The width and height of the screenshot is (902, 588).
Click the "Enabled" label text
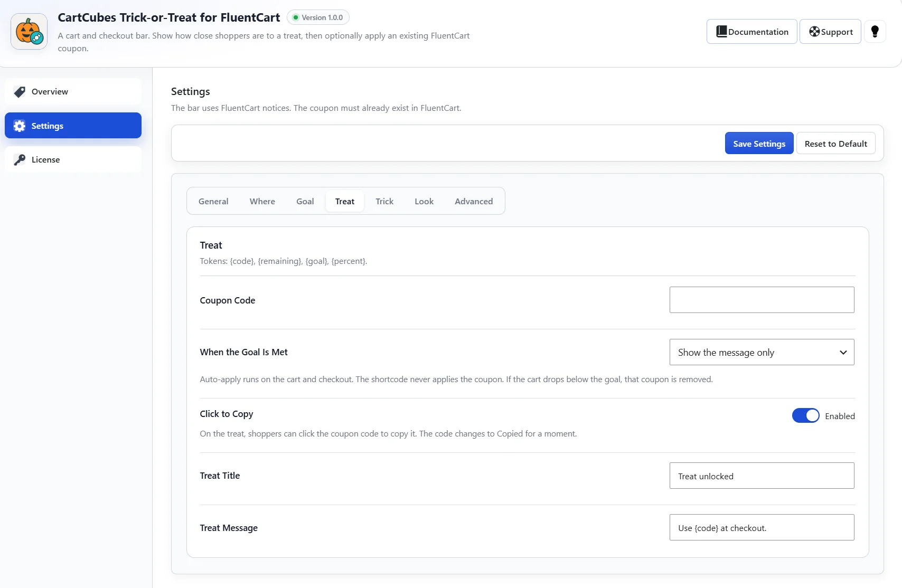click(x=840, y=416)
